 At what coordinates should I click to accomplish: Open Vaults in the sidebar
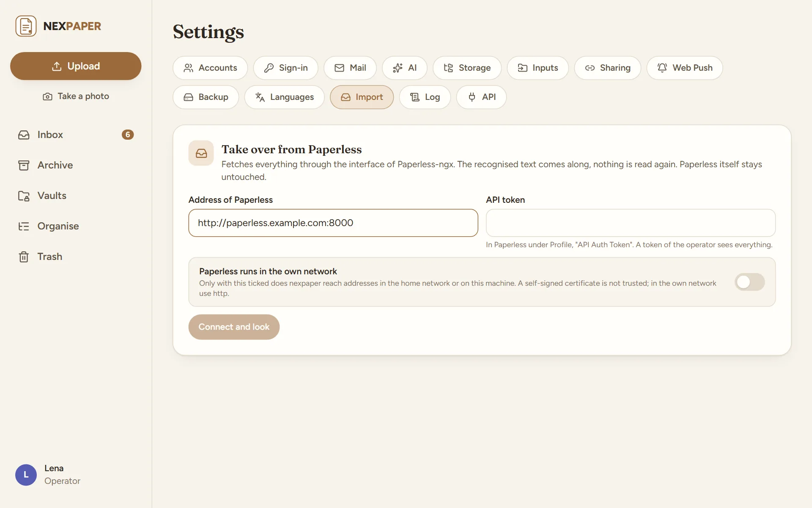pos(76,196)
